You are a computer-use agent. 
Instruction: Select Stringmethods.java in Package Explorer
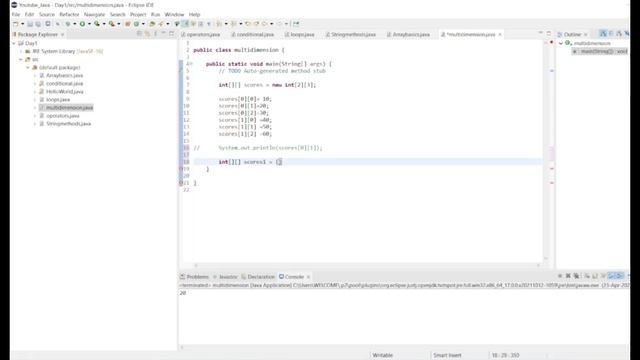65,124
